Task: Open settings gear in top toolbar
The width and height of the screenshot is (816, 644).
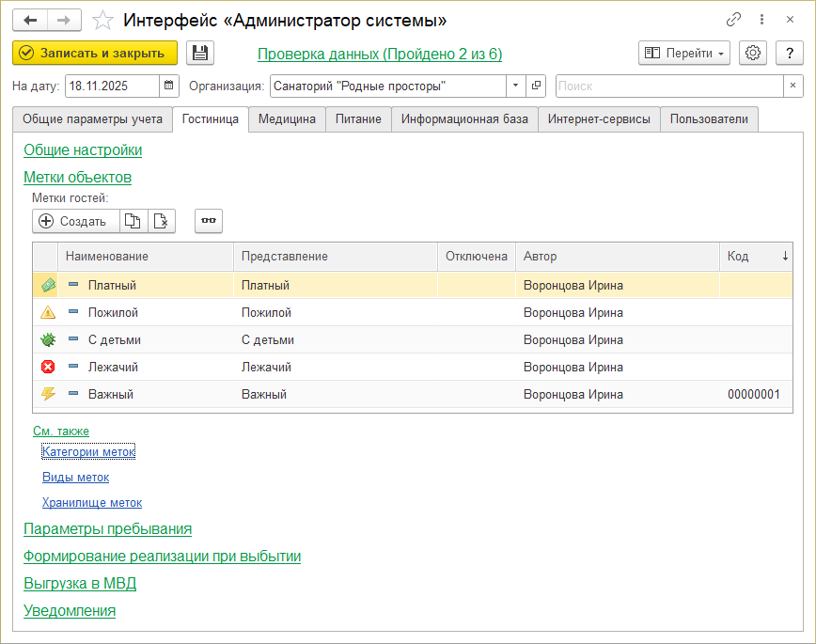Action: 753,54
